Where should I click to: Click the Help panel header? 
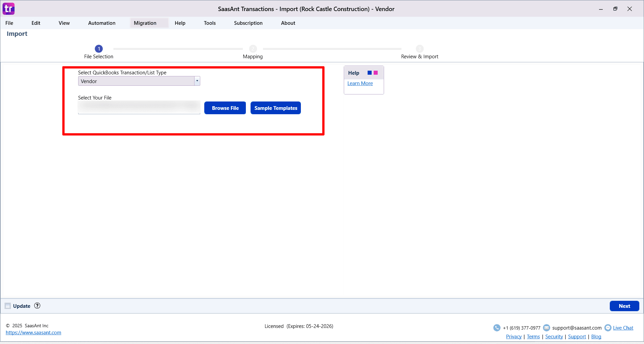click(364, 73)
